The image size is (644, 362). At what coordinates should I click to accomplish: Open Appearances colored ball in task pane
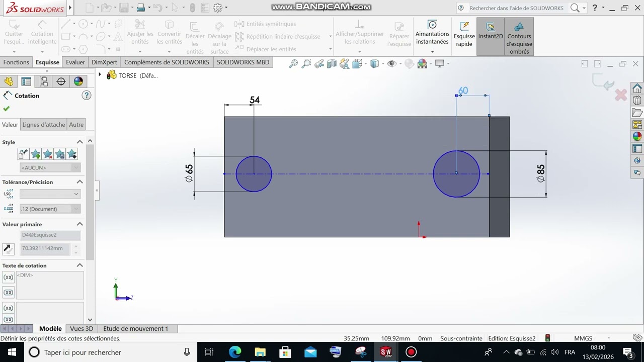(x=637, y=136)
